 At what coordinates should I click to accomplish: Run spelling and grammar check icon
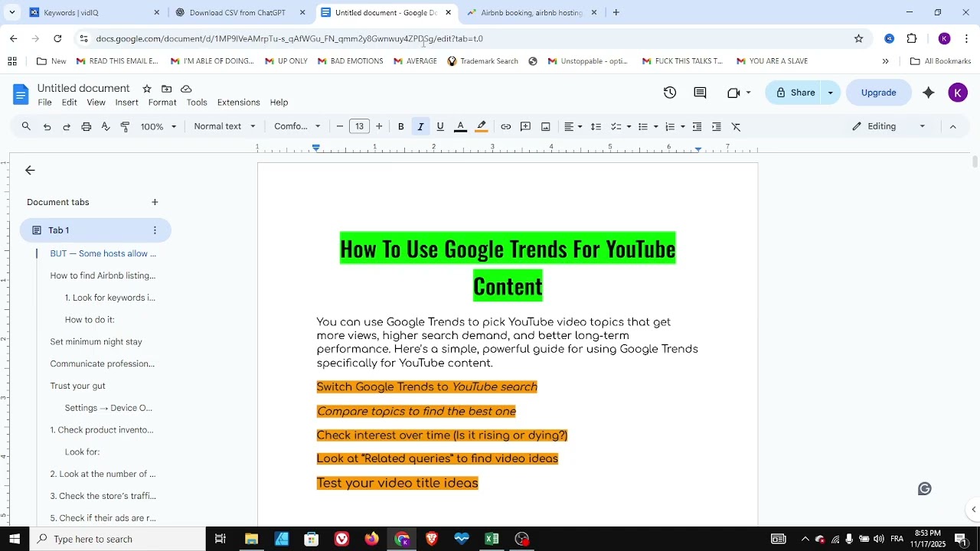click(106, 126)
